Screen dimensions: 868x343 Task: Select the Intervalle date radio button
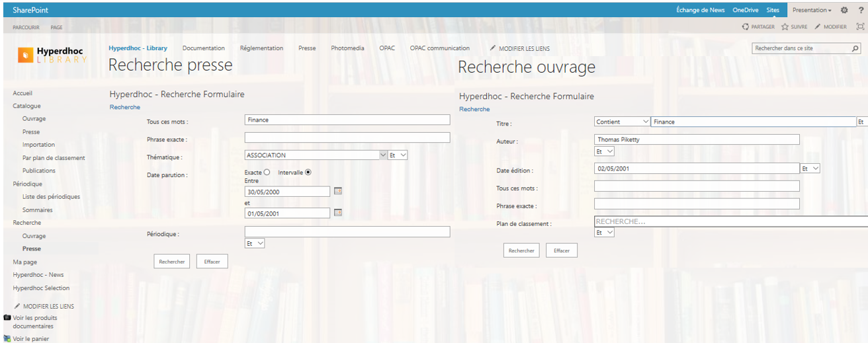pos(308,172)
